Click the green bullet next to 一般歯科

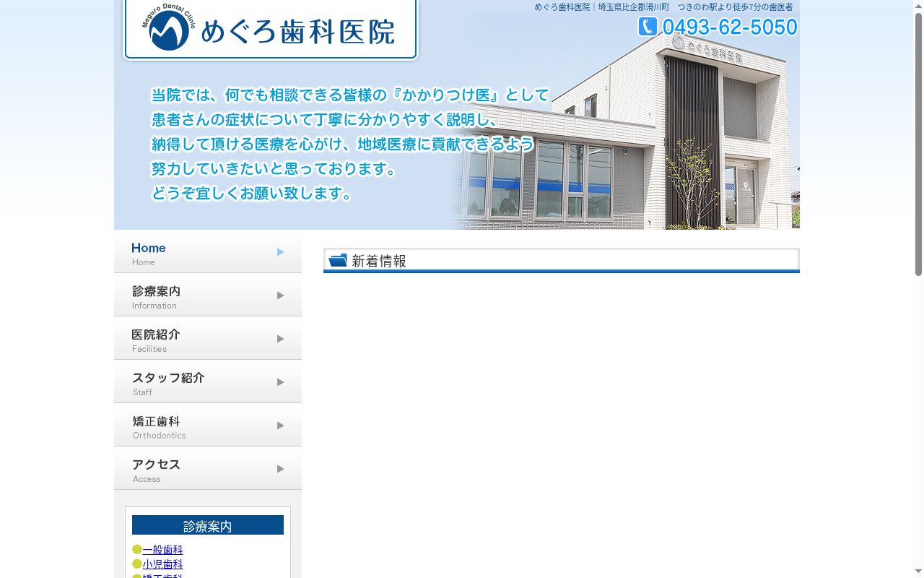coord(137,549)
